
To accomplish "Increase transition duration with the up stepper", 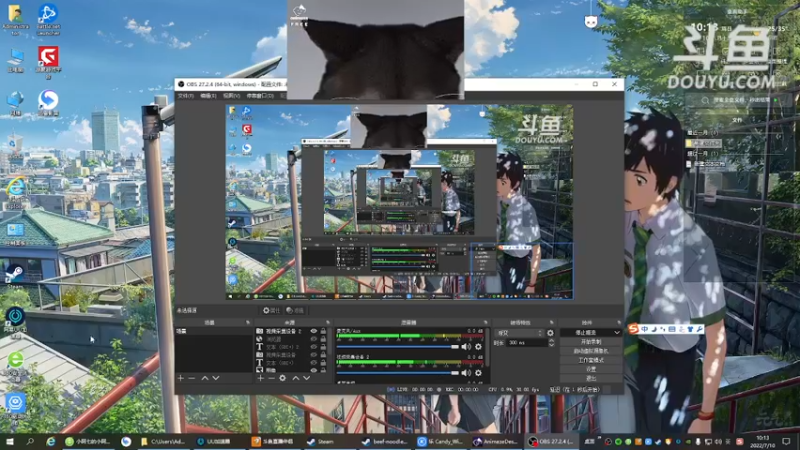I will click(551, 341).
